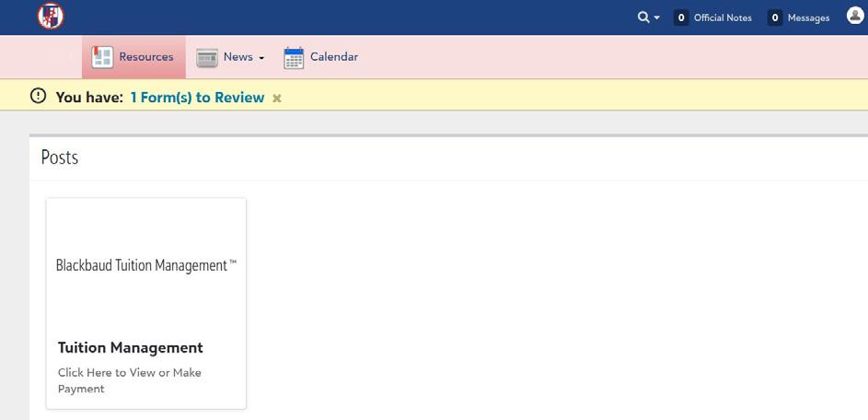Expand the News dropdown caret

click(x=261, y=58)
